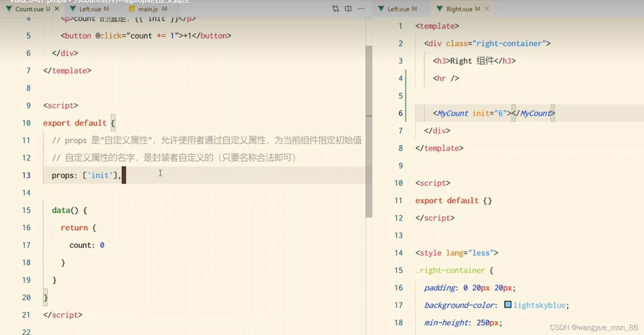Click the JS file icon on main.js tab
644x335 pixels.
click(x=132, y=9)
